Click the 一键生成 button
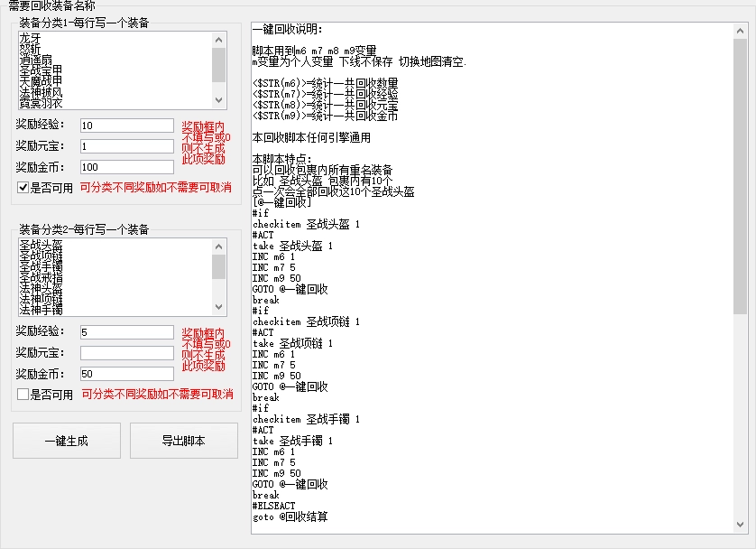This screenshot has width=756, height=549. coord(66,441)
